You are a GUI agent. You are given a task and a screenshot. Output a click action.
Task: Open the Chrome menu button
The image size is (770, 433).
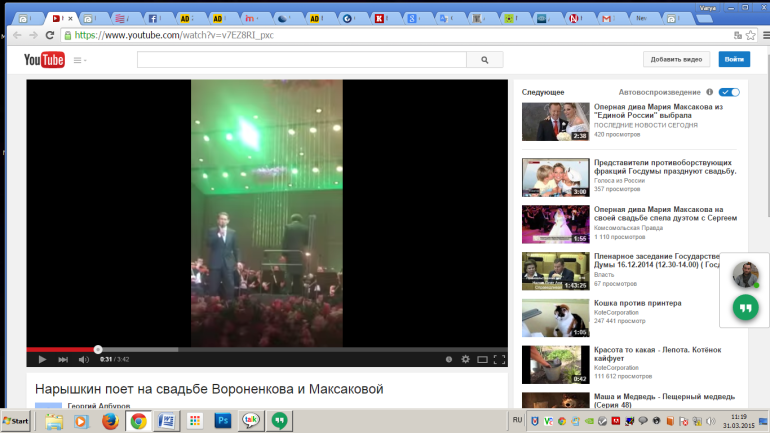tap(766, 35)
